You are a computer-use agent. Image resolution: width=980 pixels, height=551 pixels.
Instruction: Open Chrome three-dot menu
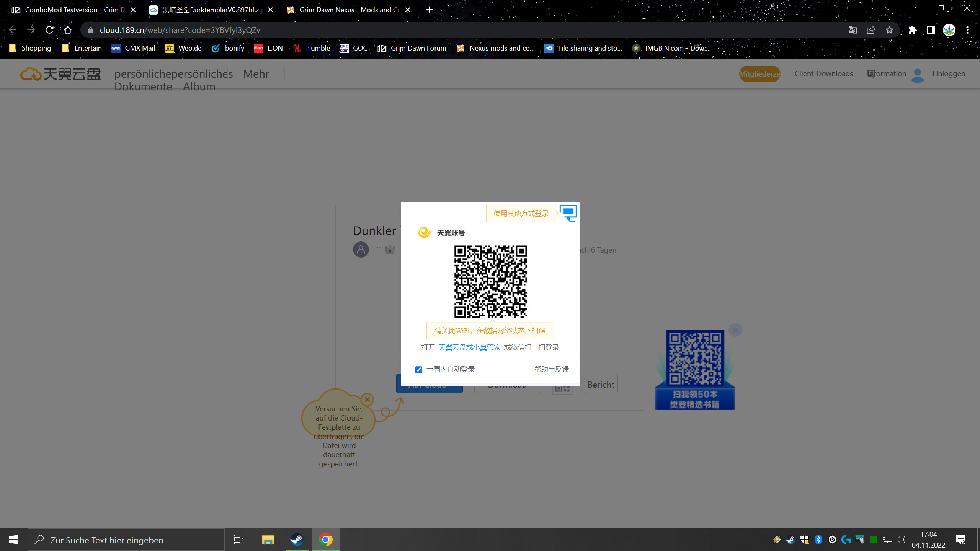(967, 30)
